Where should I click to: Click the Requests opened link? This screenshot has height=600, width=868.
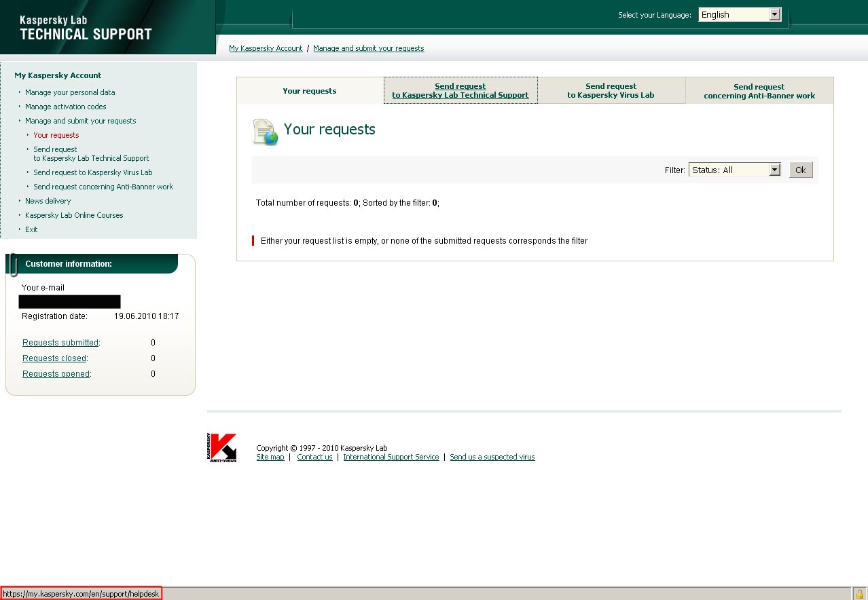pos(56,374)
